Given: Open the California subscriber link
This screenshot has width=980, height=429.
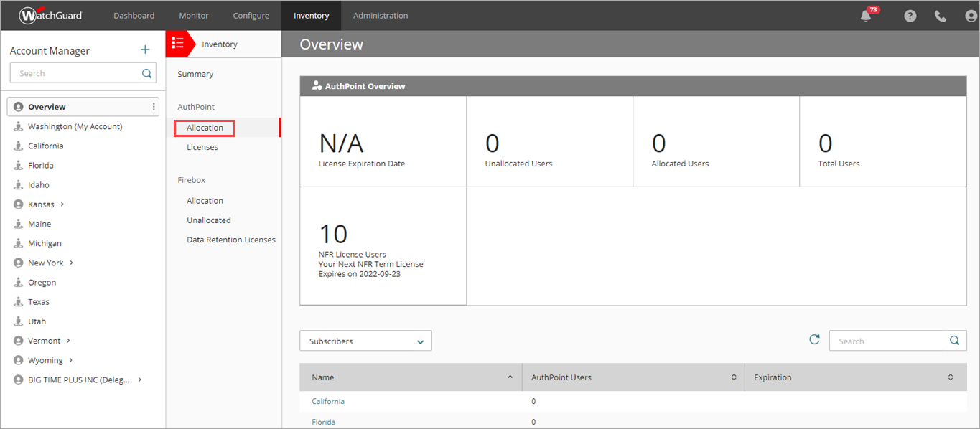Looking at the screenshot, I should [x=328, y=401].
